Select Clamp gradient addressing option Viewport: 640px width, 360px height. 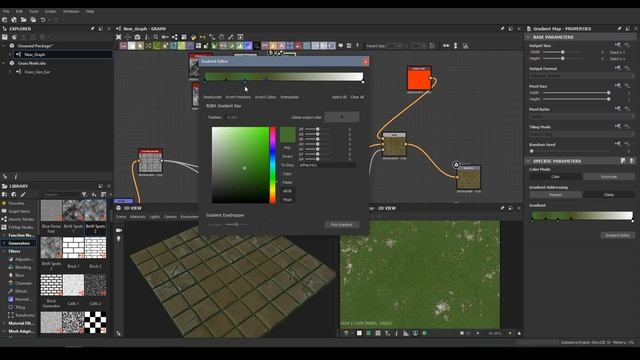[609, 195]
